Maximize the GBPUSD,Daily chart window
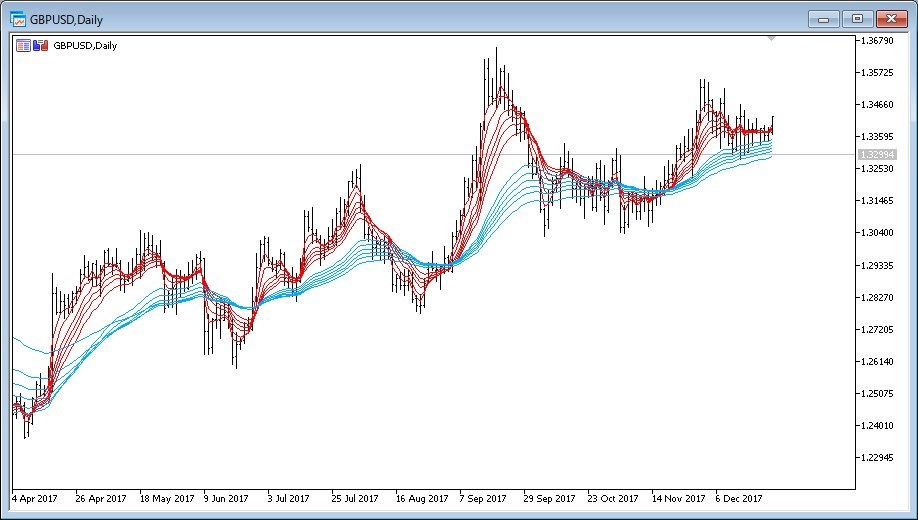 click(858, 19)
